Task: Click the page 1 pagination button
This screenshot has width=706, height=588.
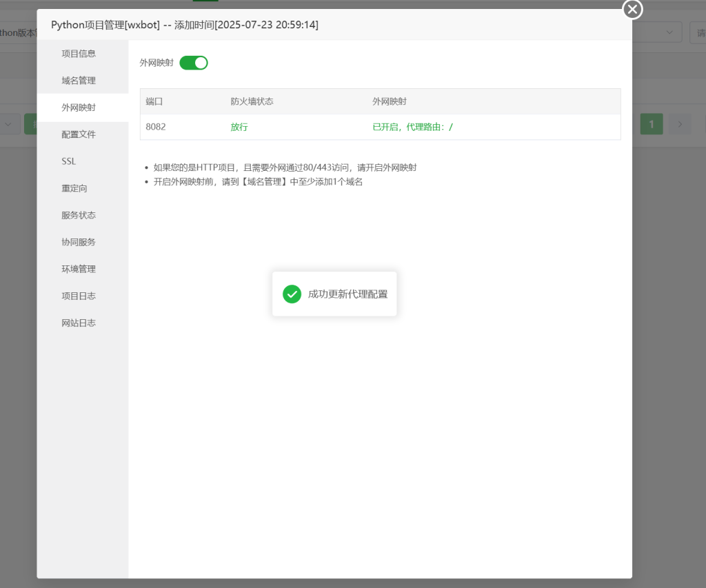Action: pos(652,123)
